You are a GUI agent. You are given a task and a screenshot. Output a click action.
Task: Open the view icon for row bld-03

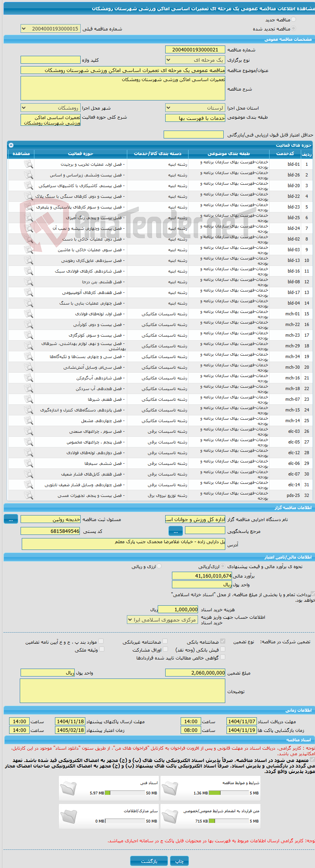(28, 250)
